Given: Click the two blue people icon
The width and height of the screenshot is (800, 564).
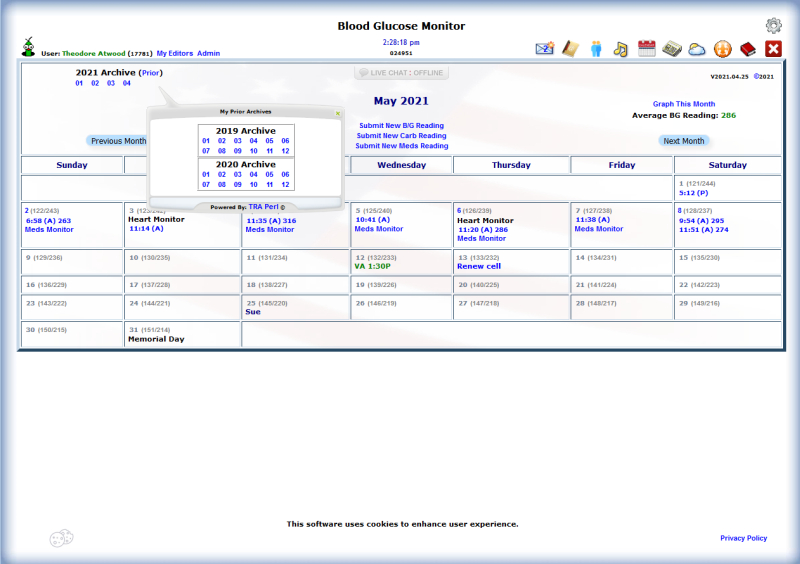Looking at the screenshot, I should pos(596,49).
